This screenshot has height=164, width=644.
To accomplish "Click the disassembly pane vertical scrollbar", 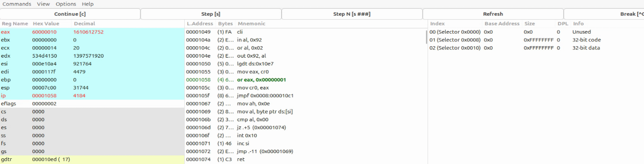I will click(426, 37).
